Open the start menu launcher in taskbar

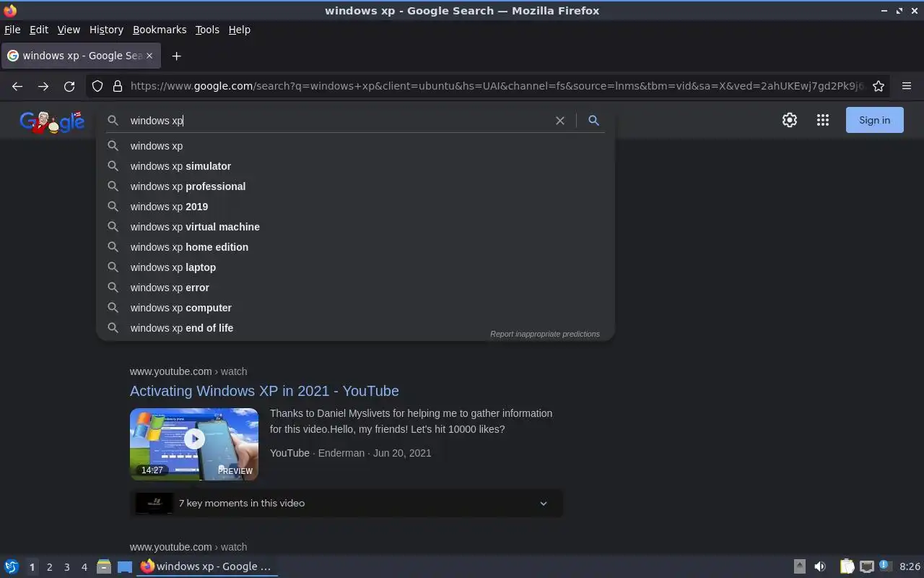12,566
